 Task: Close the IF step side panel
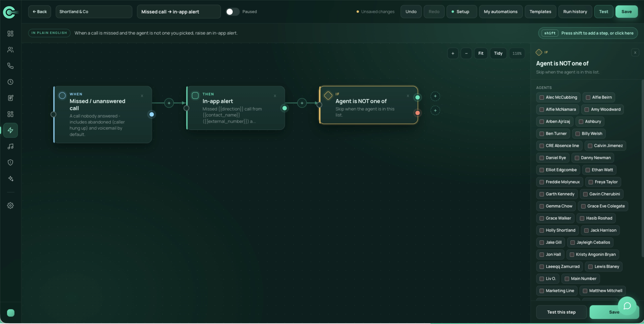pyautogui.click(x=635, y=53)
